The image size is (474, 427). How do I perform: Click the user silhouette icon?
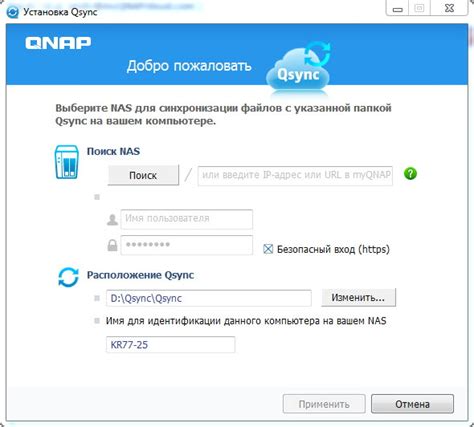point(112,220)
